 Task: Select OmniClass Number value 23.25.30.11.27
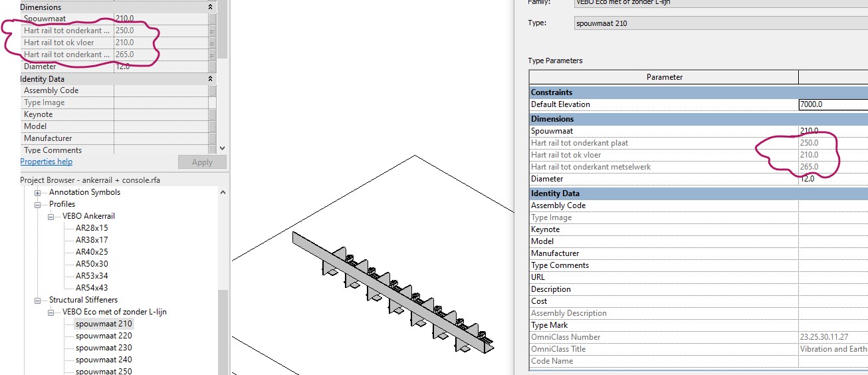click(x=833, y=337)
